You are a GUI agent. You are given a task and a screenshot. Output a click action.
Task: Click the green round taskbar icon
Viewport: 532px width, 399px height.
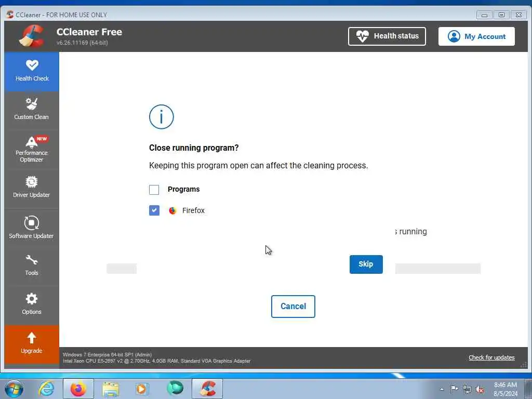tap(175, 389)
